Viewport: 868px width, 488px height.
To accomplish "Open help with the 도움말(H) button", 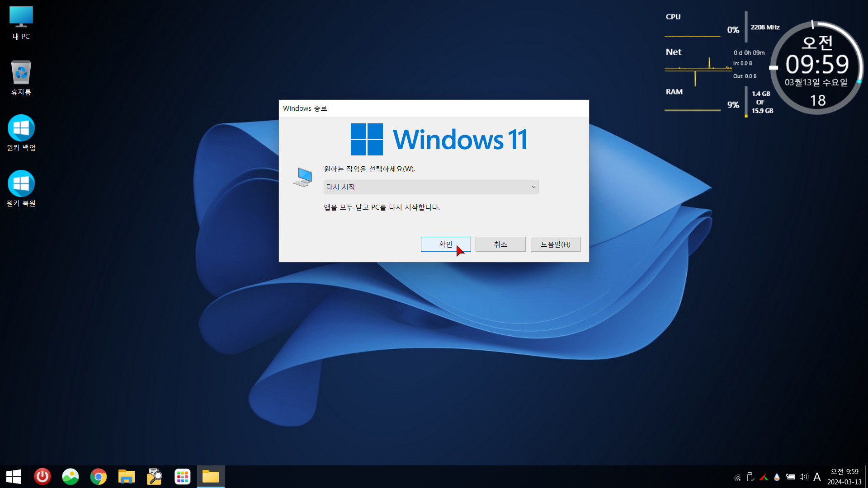I will [556, 244].
